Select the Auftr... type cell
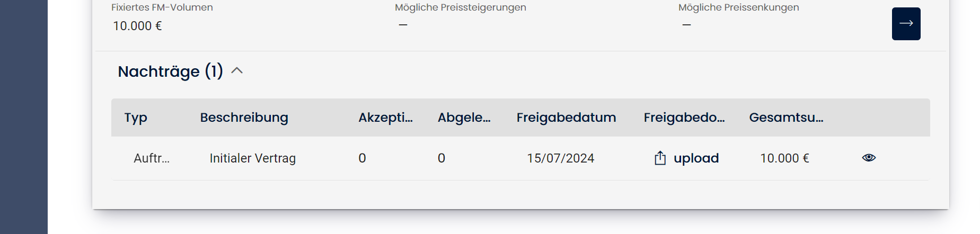 coord(152,158)
